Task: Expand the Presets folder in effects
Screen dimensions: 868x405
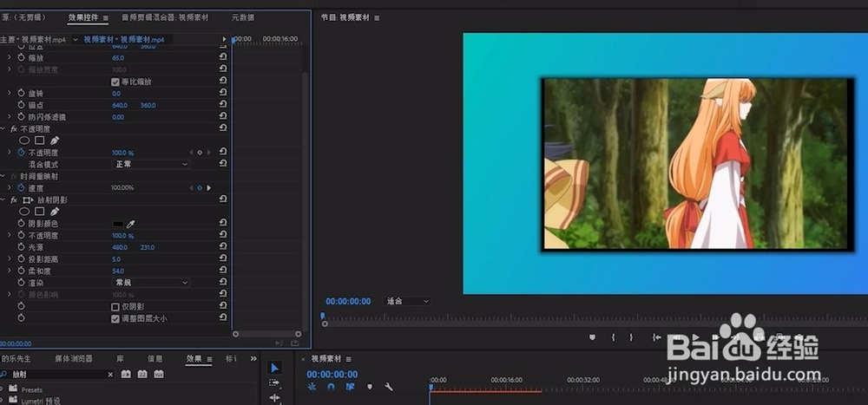Action: click(x=2, y=389)
